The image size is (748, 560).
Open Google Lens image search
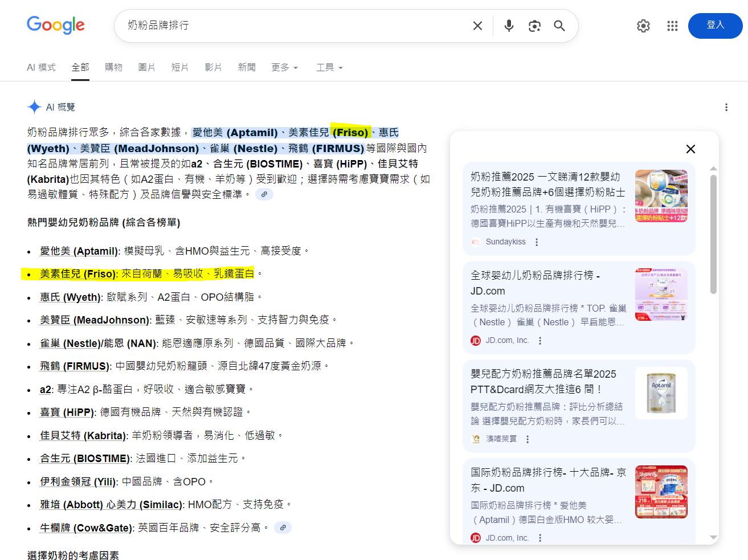tap(534, 26)
